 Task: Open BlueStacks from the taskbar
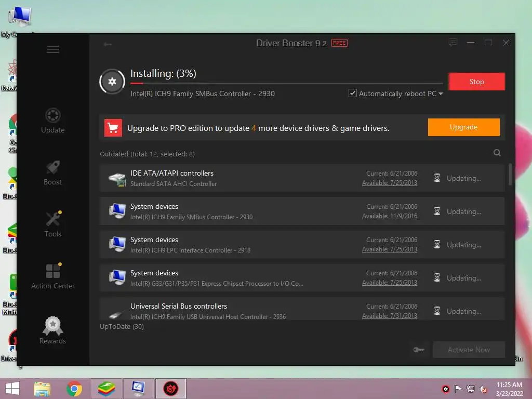(106, 389)
